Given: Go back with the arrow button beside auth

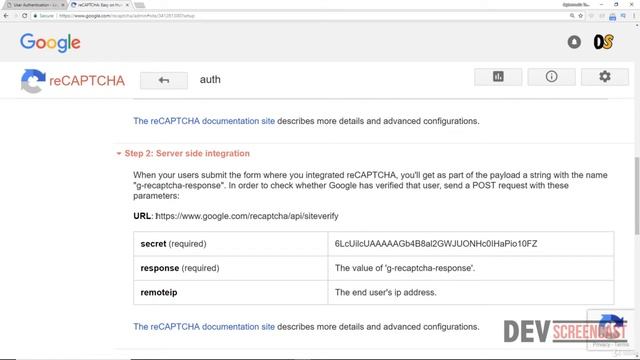Looking at the screenshot, I should (x=164, y=80).
